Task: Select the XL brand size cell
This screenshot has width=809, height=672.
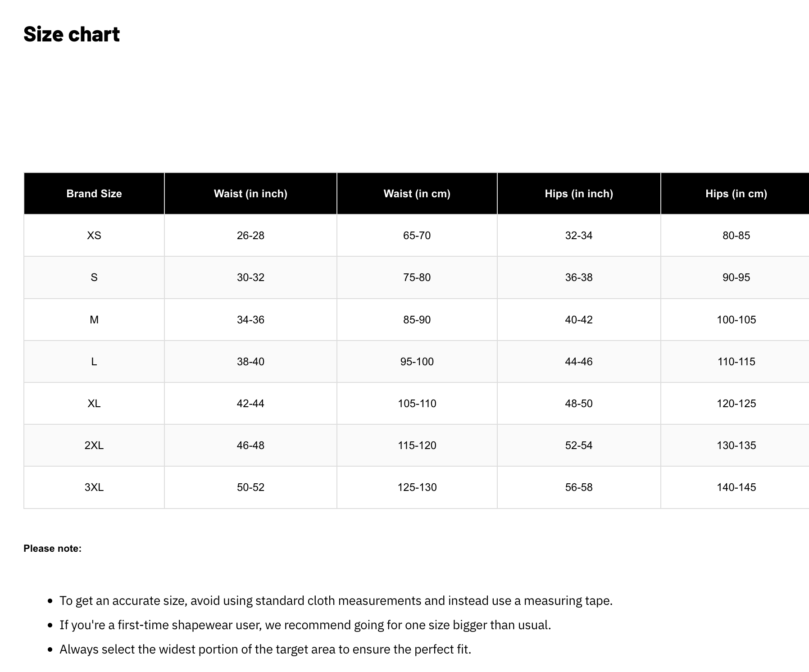Action: pyautogui.click(x=94, y=404)
